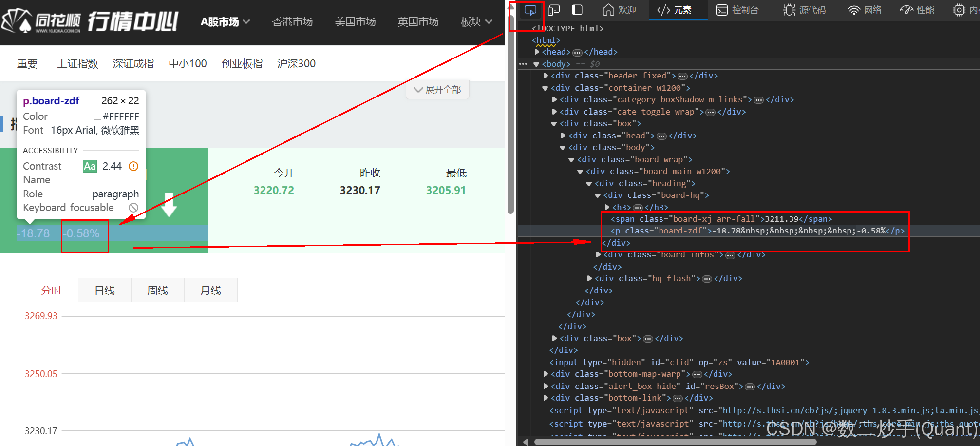Screen dimensions: 980x446
Task: Expand div class board-infos node
Action: coord(598,254)
